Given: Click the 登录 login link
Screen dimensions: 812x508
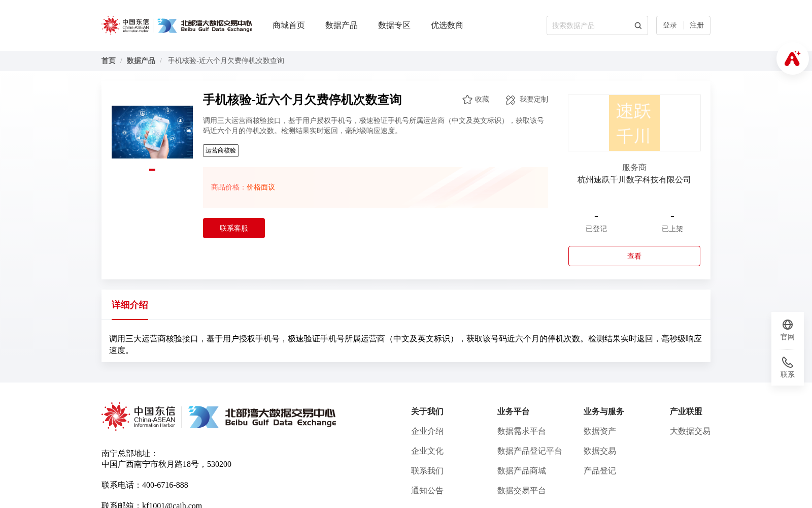Looking at the screenshot, I should pos(670,25).
